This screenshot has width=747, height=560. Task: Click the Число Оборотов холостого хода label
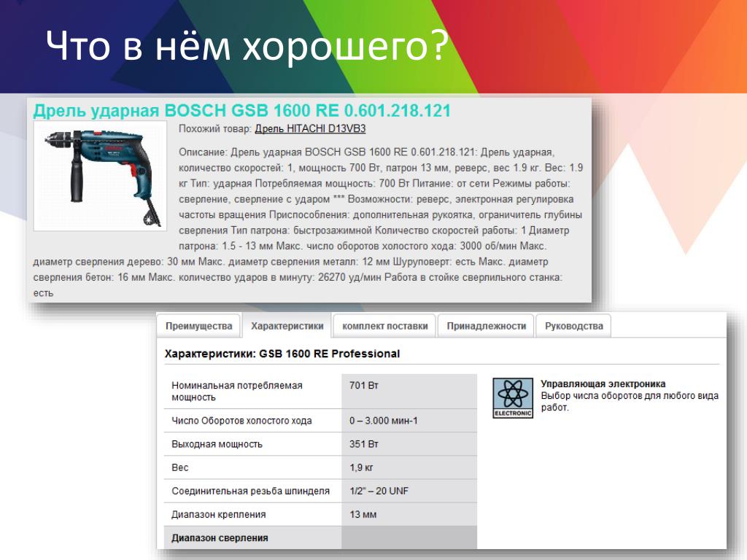[241, 421]
